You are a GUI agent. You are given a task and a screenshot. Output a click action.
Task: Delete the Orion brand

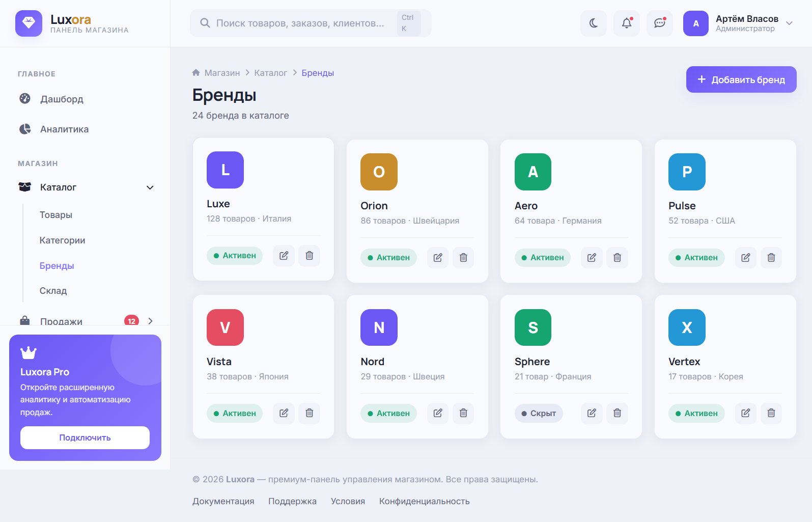(x=463, y=258)
